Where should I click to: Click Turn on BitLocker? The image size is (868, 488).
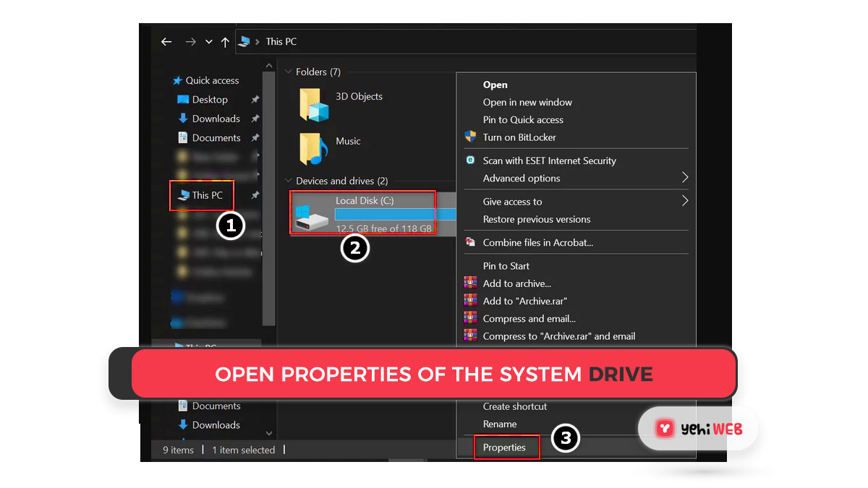point(520,137)
